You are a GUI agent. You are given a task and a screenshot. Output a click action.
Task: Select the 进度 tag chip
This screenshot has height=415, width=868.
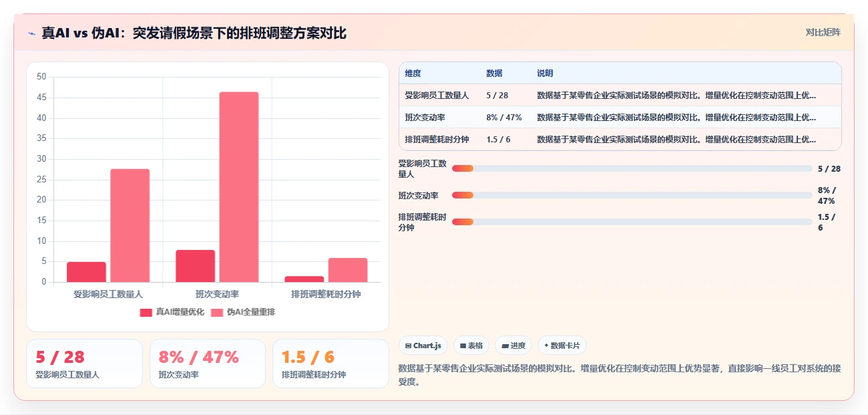pos(513,345)
